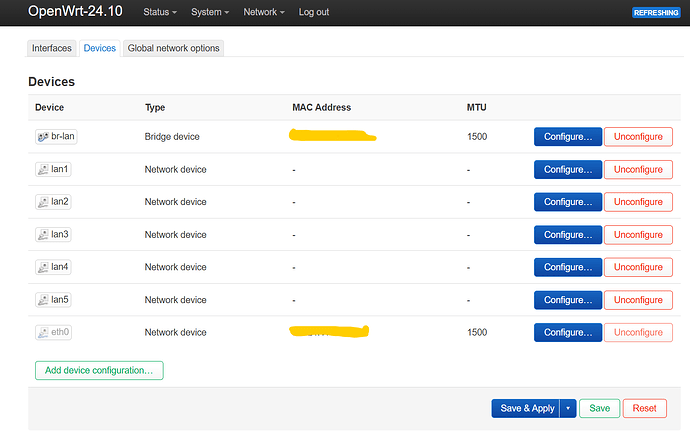This screenshot has height=441, width=690.
Task: Select the Devices tab
Action: (x=100, y=48)
